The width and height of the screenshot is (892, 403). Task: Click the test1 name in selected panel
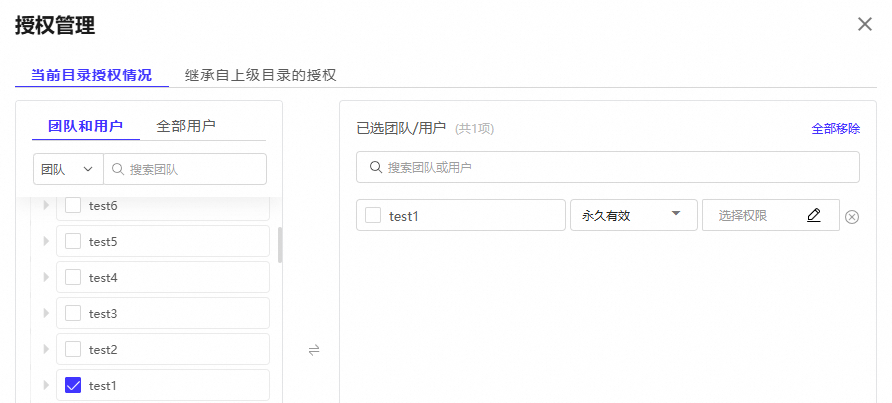pyautogui.click(x=404, y=216)
